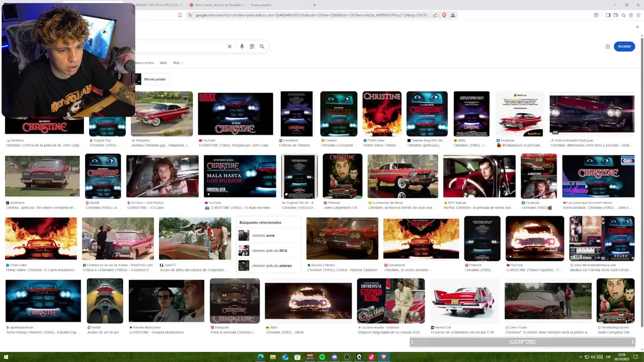Open the Entrevista Stephen King thumbnail
644x362 pixels.
click(391, 301)
